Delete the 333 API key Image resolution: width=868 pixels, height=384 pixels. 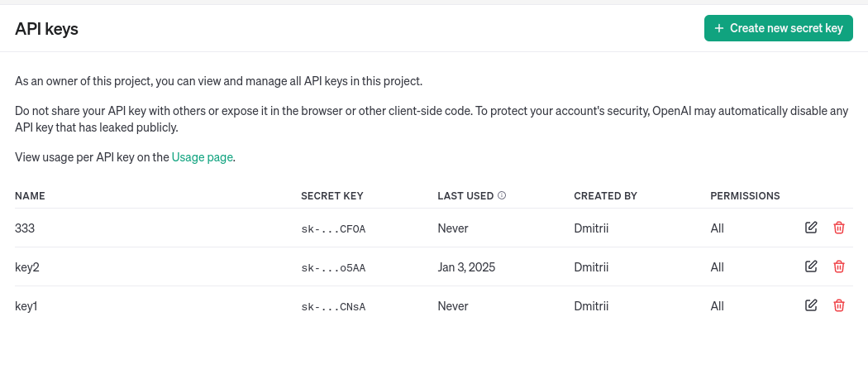839,228
